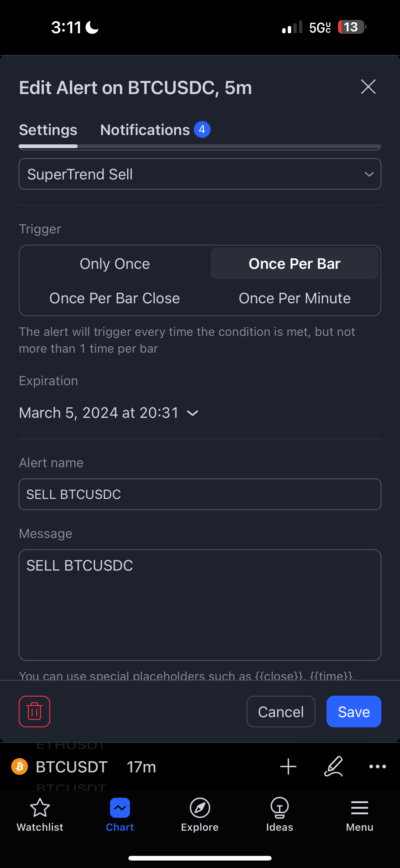Select the Only Once trigger option
This screenshot has height=868, width=400.
pos(115,264)
